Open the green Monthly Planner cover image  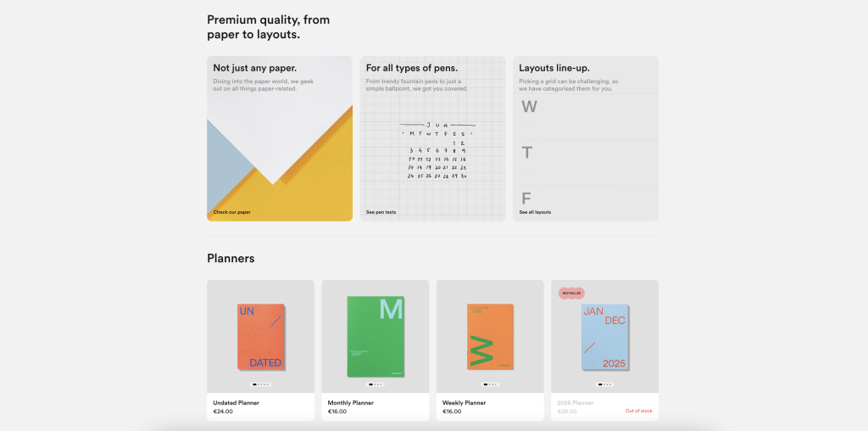(376, 336)
